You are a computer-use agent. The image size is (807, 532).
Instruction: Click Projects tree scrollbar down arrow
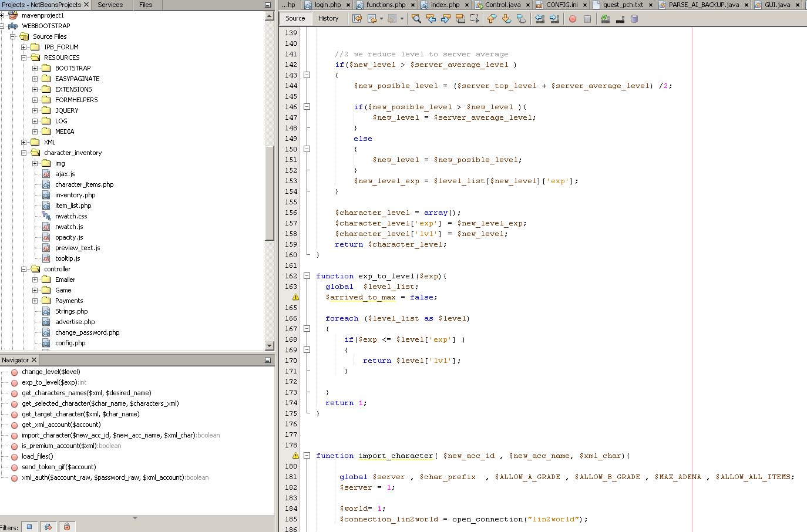click(x=270, y=346)
